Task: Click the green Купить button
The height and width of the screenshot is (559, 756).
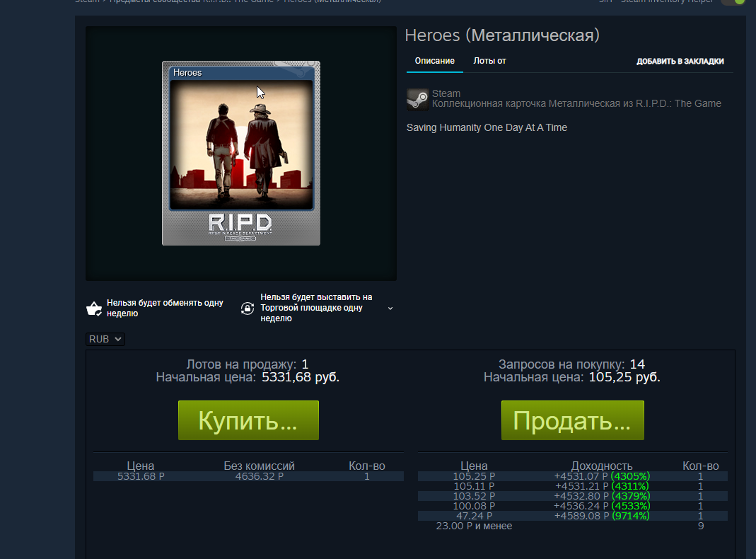Action: 248,420
